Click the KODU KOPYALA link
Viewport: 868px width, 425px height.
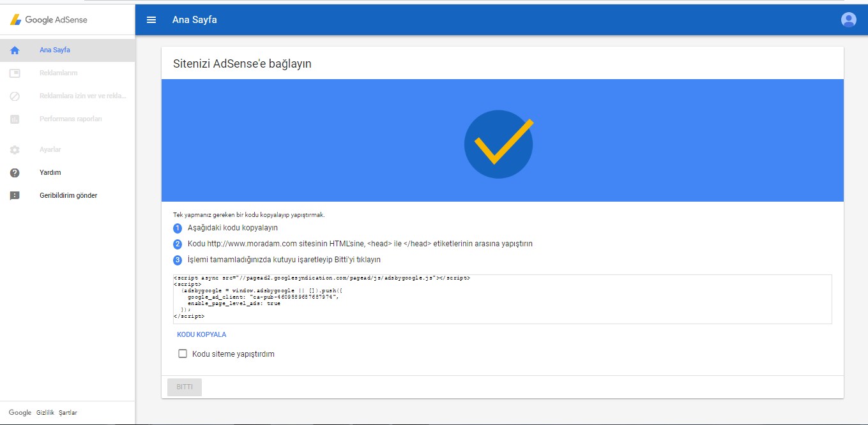point(201,334)
